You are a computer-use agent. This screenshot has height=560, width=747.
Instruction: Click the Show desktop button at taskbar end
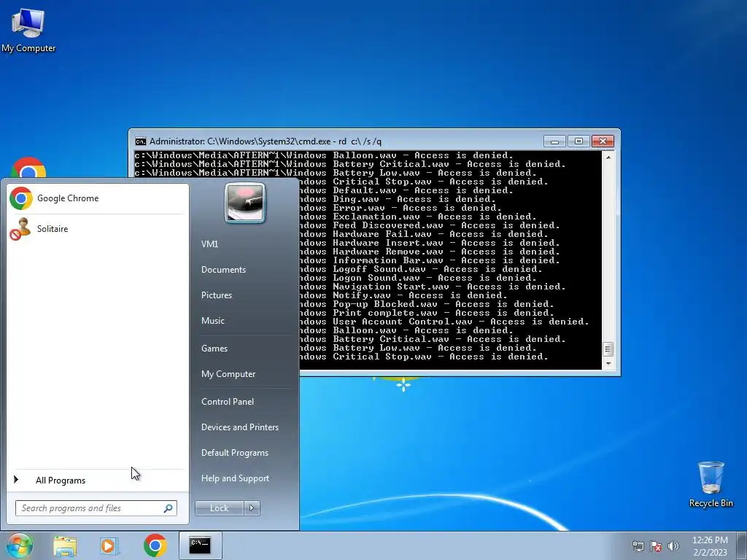(x=743, y=545)
